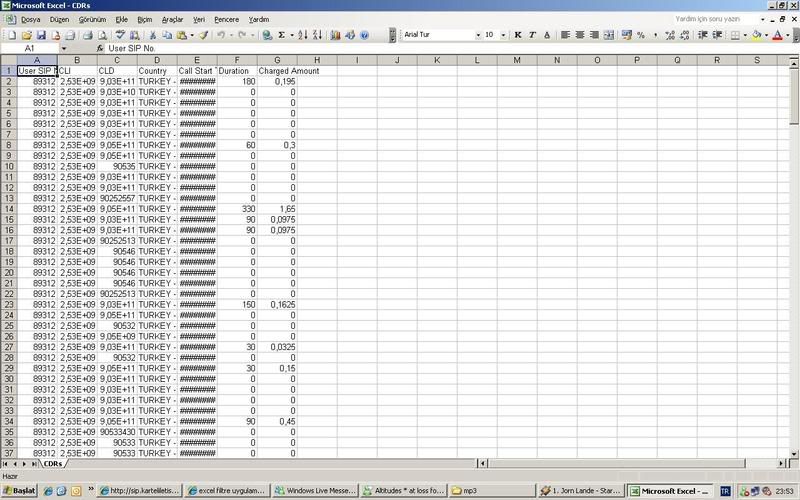Image resolution: width=800 pixels, height=500 pixels.
Task: Open the Düzen menu
Action: [59, 19]
